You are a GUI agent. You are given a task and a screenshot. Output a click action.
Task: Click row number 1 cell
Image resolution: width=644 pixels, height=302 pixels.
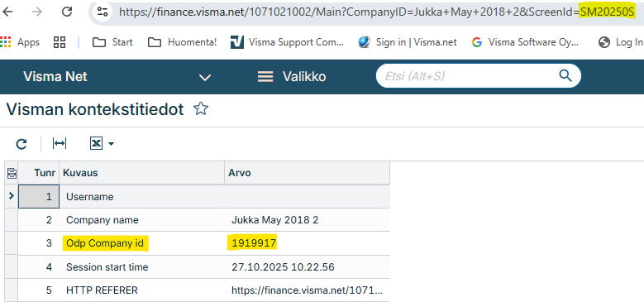pos(39,197)
